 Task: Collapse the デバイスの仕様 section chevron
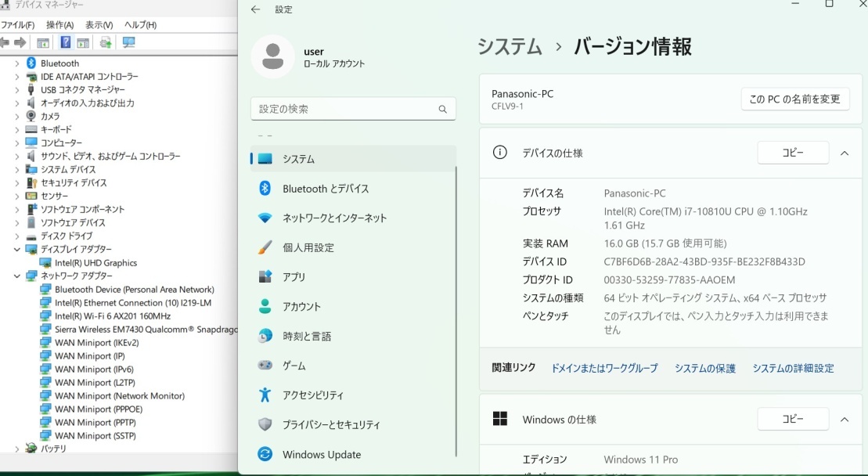click(x=845, y=153)
